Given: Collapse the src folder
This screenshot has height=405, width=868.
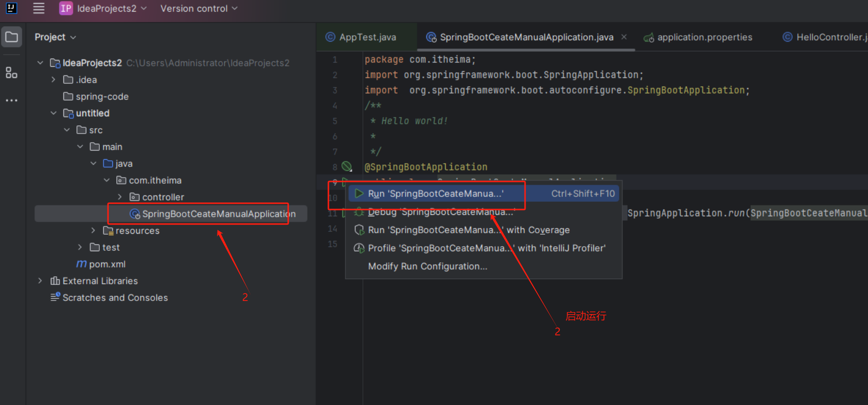Looking at the screenshot, I should pyautogui.click(x=67, y=130).
